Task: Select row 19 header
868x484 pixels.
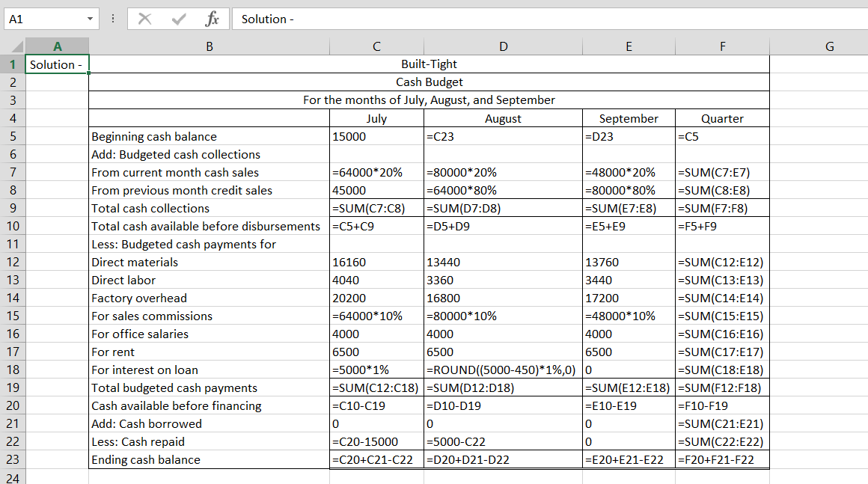Action: (x=13, y=387)
